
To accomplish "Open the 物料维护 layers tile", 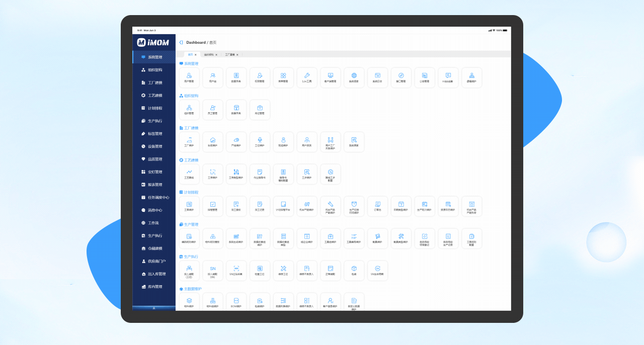I will click(189, 302).
